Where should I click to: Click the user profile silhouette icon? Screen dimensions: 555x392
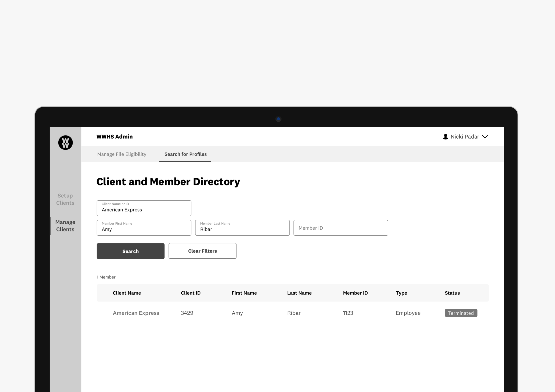tap(445, 137)
